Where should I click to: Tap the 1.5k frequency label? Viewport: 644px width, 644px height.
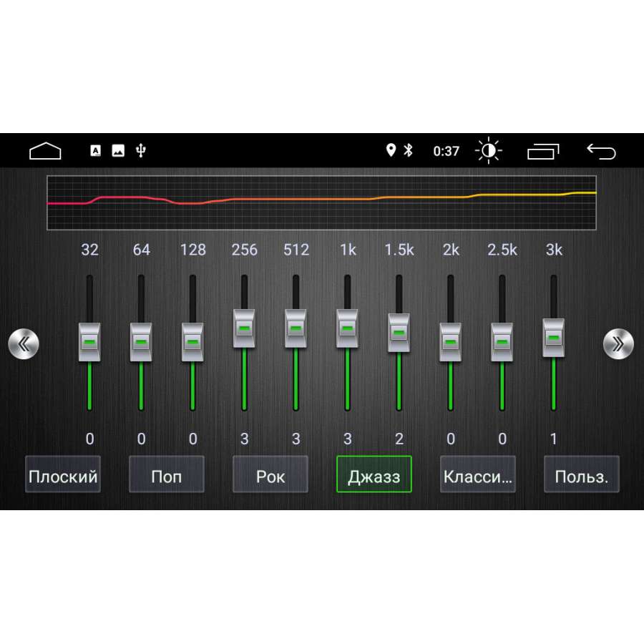399,250
